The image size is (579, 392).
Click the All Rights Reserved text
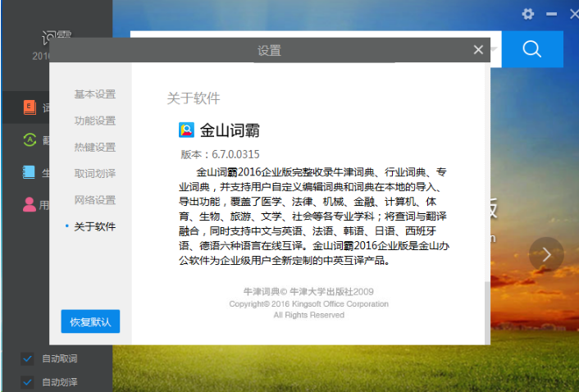(308, 315)
